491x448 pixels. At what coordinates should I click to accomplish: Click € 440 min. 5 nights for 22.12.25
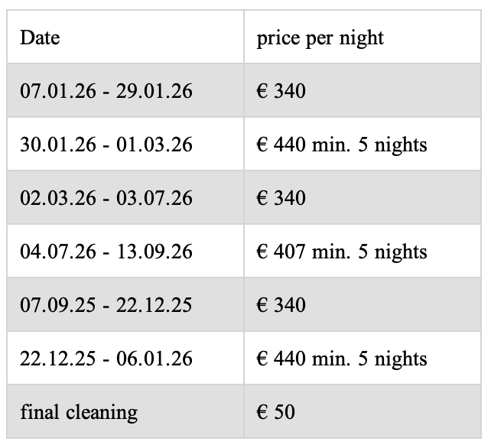pos(341,359)
